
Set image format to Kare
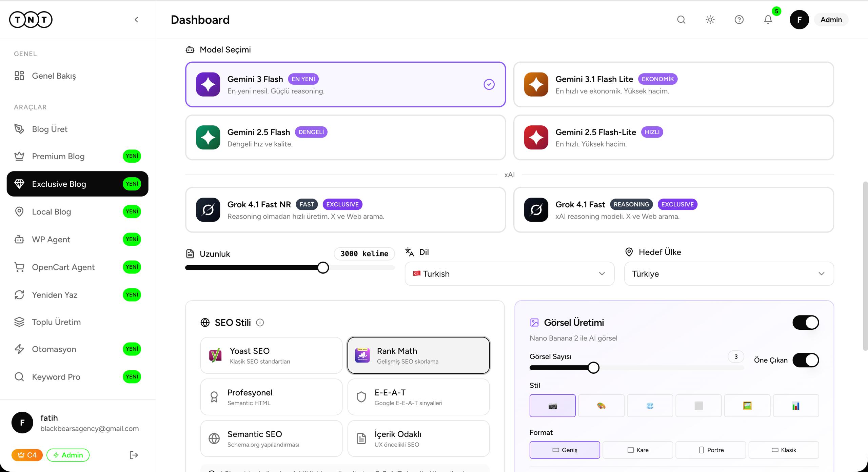click(638, 450)
